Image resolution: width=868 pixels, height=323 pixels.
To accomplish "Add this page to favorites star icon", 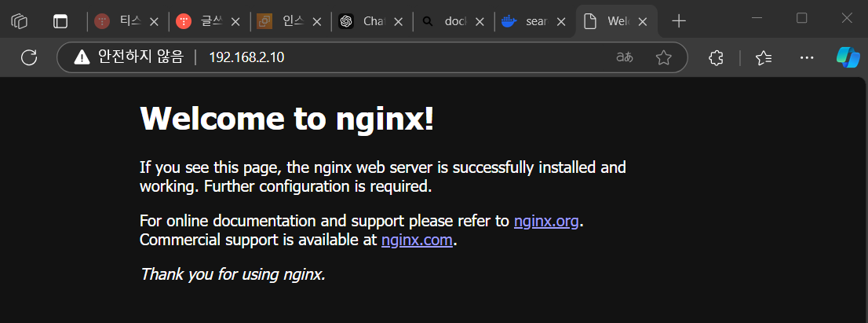I will tap(663, 57).
